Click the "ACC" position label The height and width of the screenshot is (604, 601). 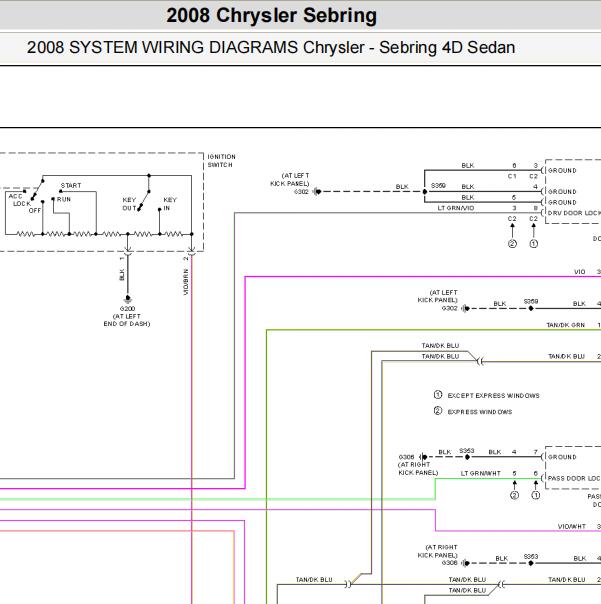pos(15,196)
